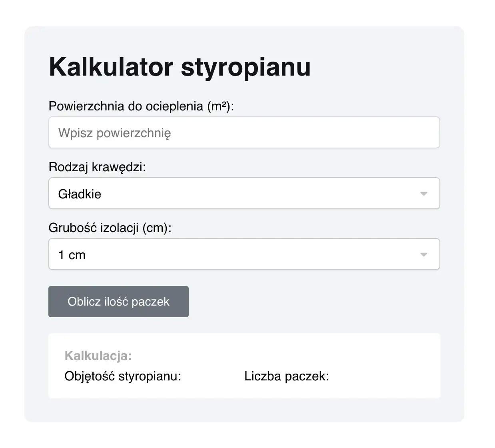Click the arrow beside 1 cm option
This screenshot has width=495, height=448.
pyautogui.click(x=424, y=254)
